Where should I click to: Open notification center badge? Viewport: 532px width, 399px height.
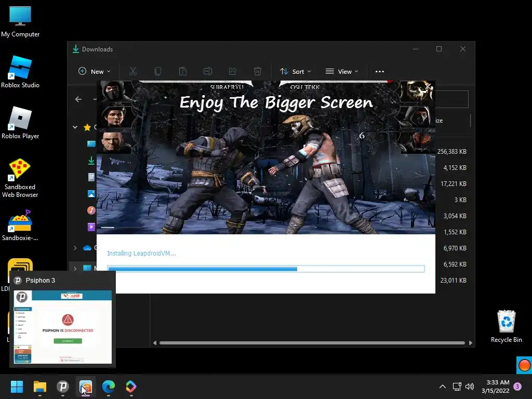517,387
